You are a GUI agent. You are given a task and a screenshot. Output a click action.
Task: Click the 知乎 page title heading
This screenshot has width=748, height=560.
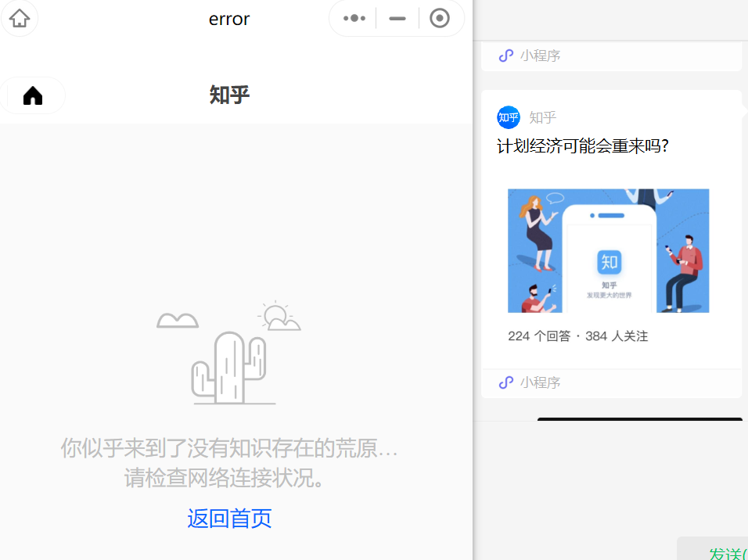pyautogui.click(x=229, y=95)
